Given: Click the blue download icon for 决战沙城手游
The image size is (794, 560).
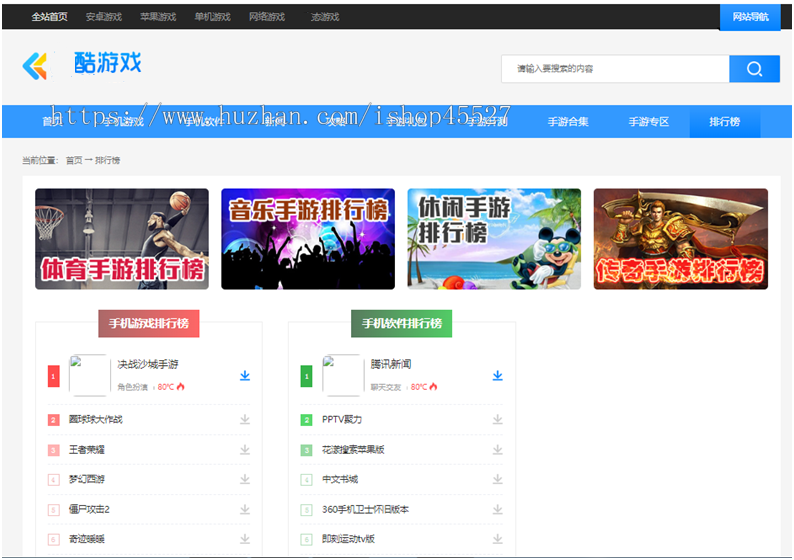Looking at the screenshot, I should pyautogui.click(x=245, y=376).
